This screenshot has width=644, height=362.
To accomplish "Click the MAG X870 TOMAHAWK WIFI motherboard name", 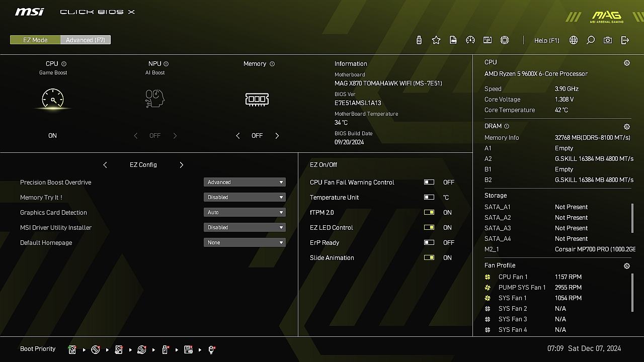I will (x=388, y=83).
